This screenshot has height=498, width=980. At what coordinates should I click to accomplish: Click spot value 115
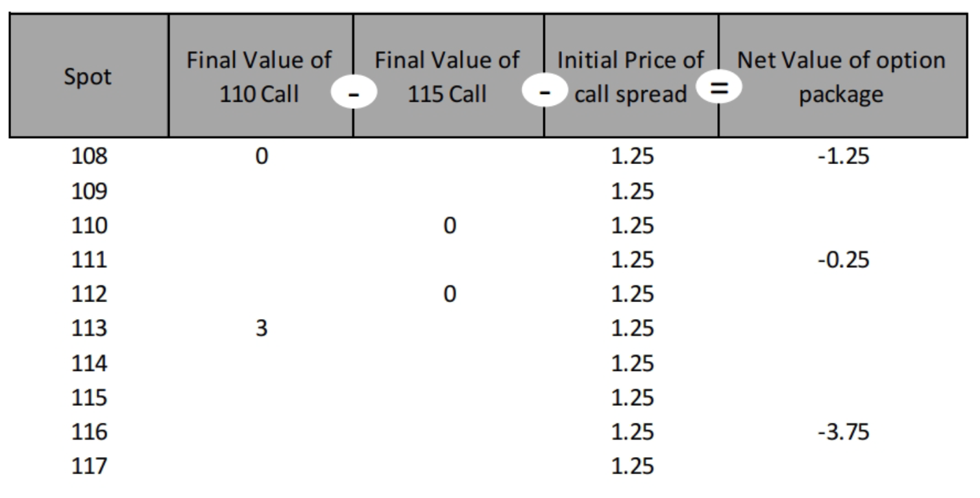tap(88, 398)
